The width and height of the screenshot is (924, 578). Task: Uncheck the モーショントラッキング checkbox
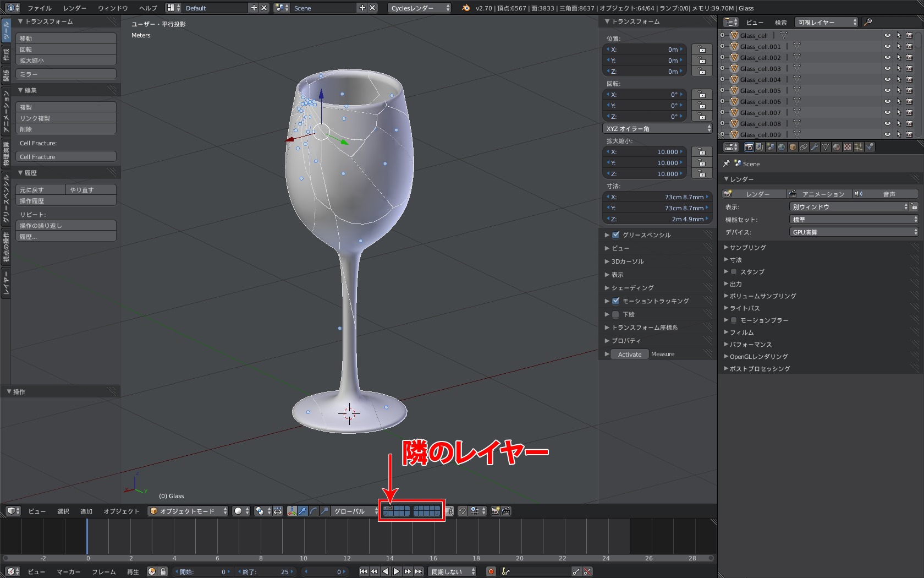(x=615, y=301)
